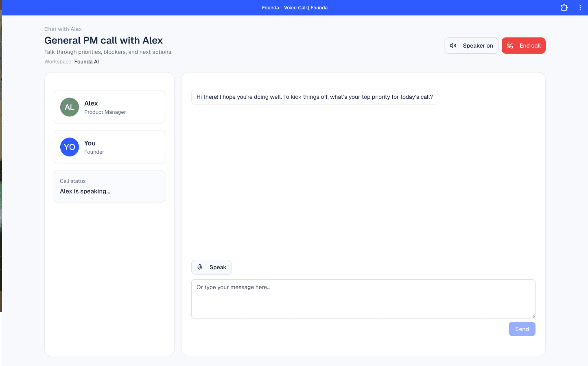Click the textarea resize handle icon
This screenshot has width=588, height=366.
533,316
